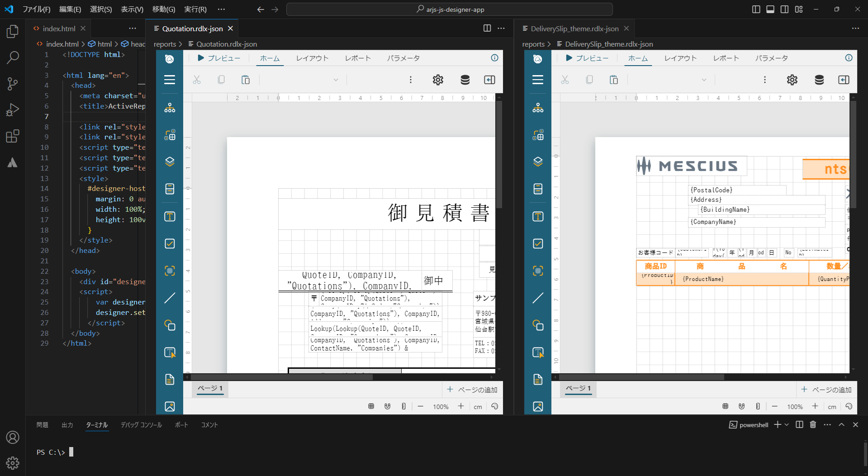868x476 pixels.
Task: Select the TextBox tool in DeliverySlip designer
Action: click(538, 217)
